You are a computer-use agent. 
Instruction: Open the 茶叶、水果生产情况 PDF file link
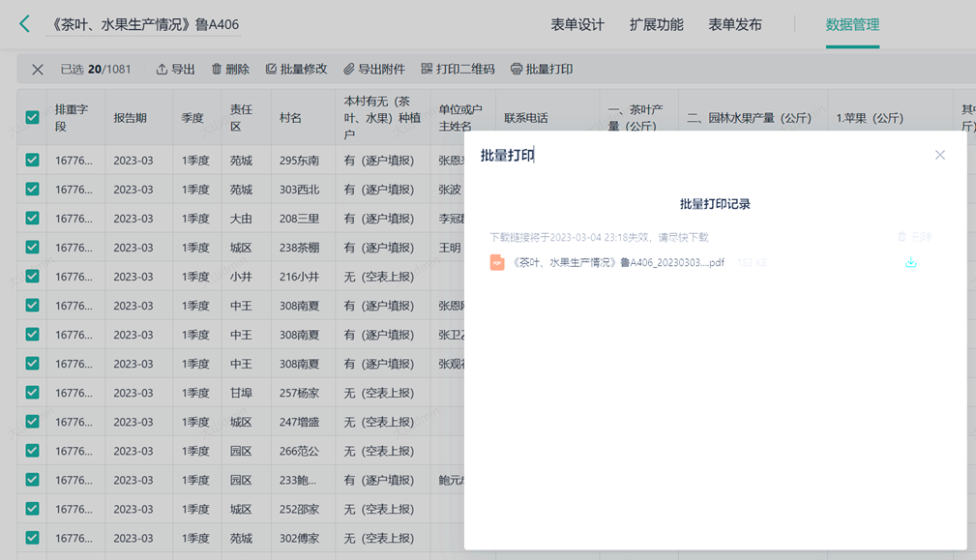617,262
